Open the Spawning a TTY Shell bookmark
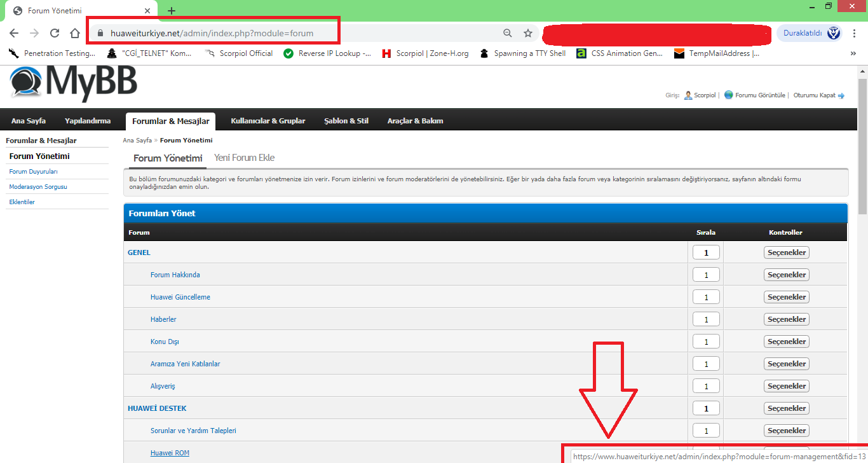 click(x=522, y=53)
